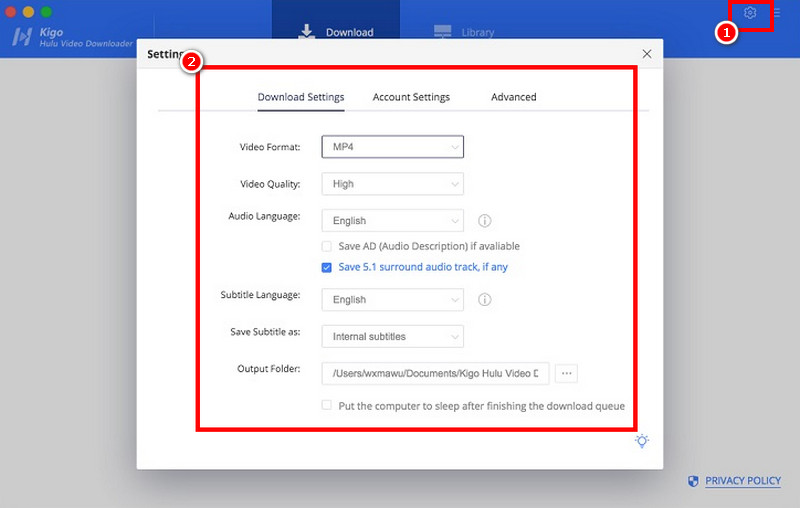Click the lightbulb tips icon
Image resolution: width=800 pixels, height=508 pixels.
[642, 441]
